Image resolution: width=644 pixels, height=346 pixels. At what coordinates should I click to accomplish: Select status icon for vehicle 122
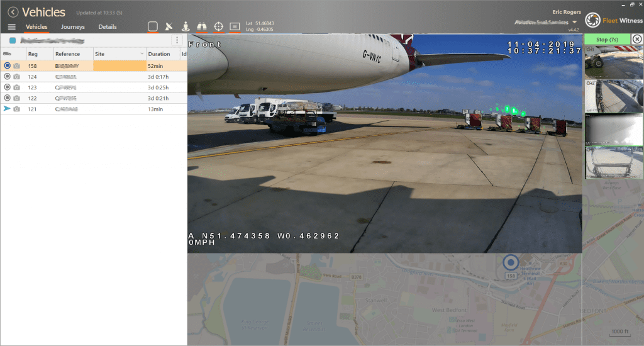[x=7, y=98]
